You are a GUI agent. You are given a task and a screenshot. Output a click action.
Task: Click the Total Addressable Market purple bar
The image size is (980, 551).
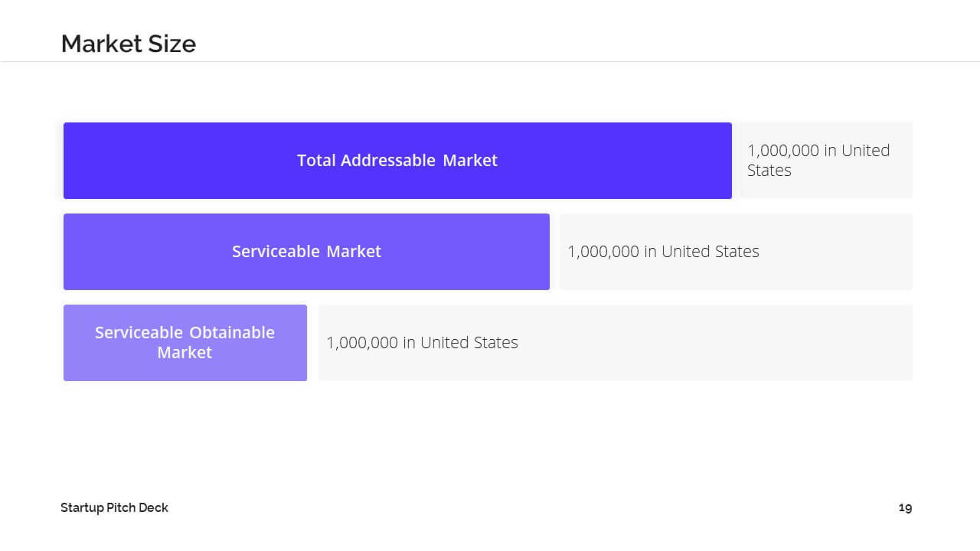pos(397,161)
